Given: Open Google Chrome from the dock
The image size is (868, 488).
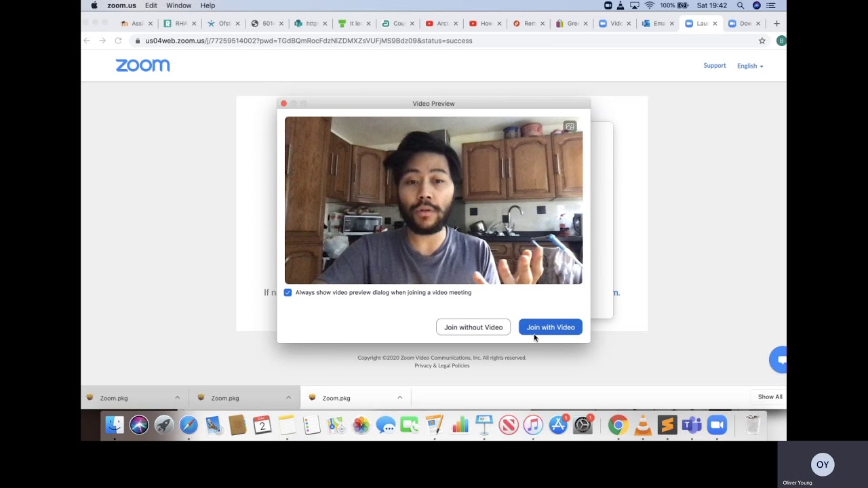Looking at the screenshot, I should [618, 425].
